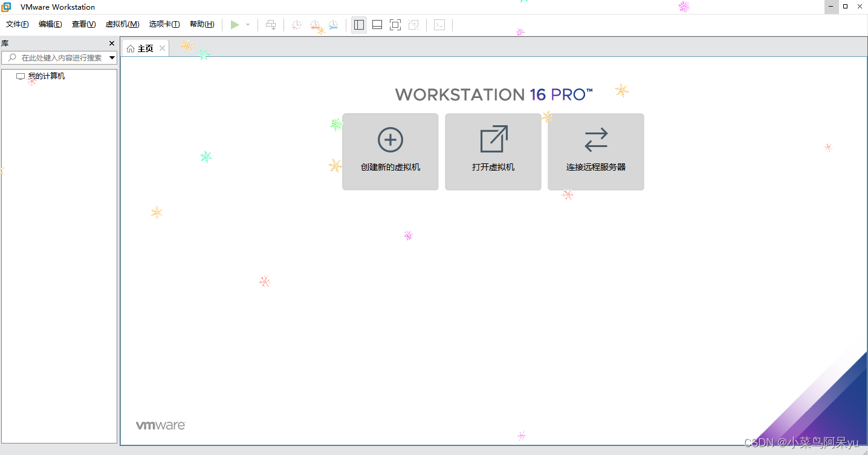This screenshot has height=455, width=868.
Task: Click the Unity mode toolbar icon
Action: click(413, 25)
